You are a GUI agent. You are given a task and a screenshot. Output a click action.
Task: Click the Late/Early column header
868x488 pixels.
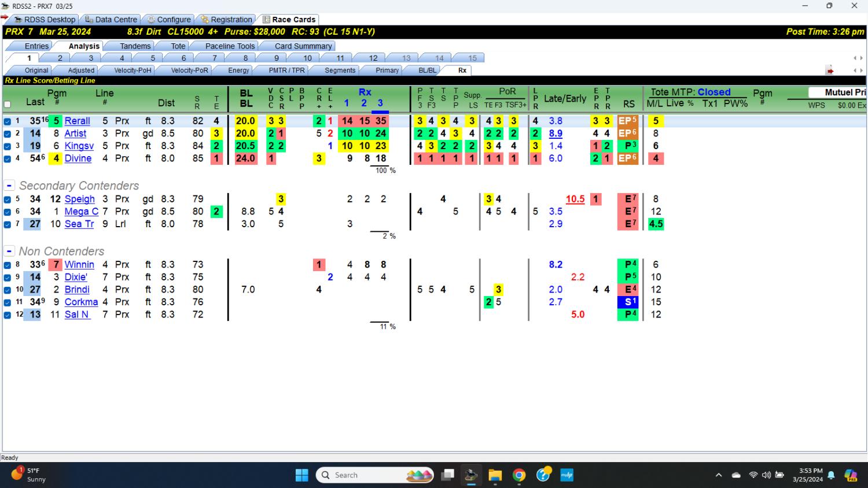[565, 99]
